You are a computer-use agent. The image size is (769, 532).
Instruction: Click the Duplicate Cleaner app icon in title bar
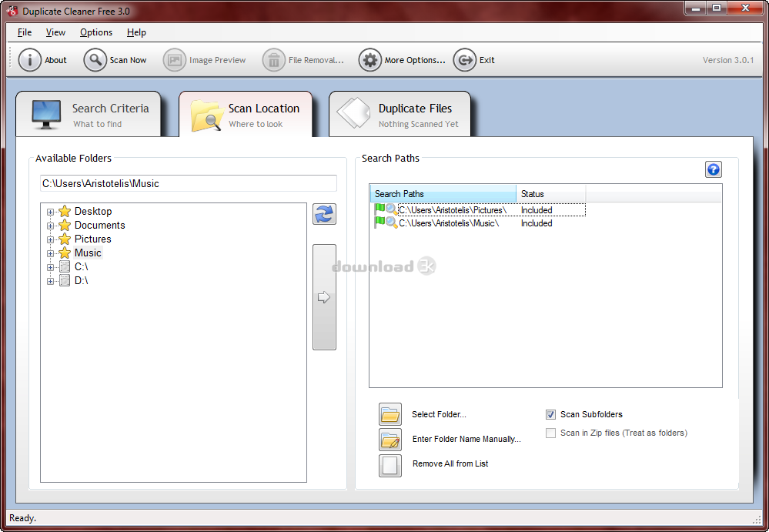coord(12,11)
